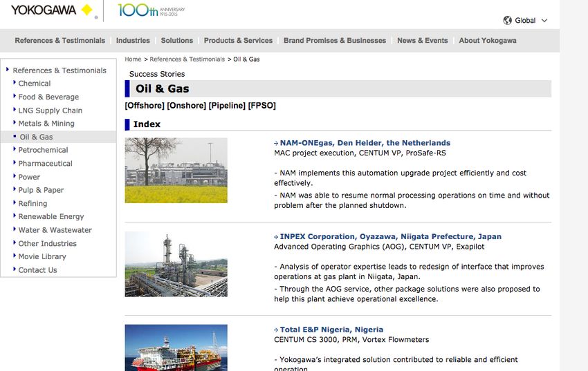Open Brand Promises & Businesses menu

click(x=335, y=41)
